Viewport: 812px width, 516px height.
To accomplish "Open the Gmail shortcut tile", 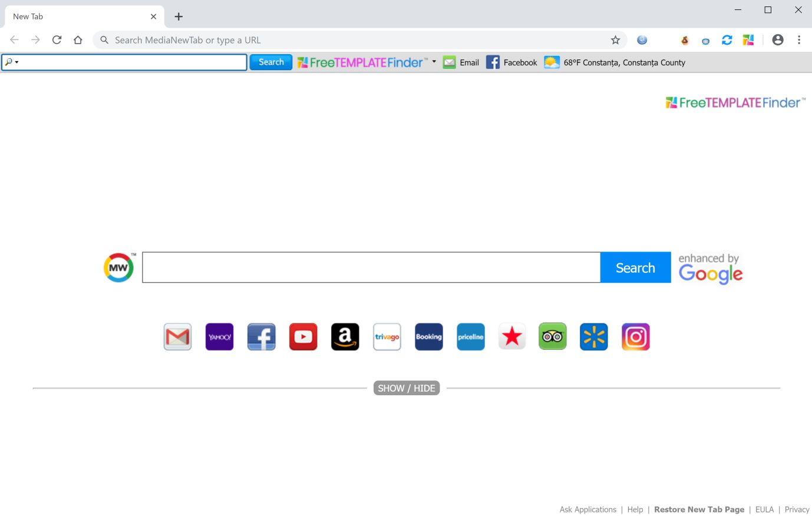I will point(177,337).
